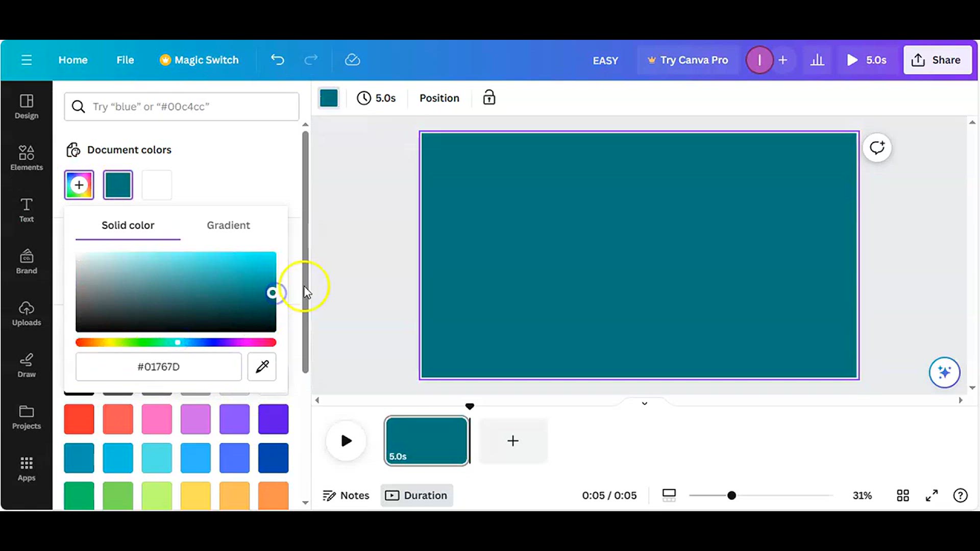
Task: Open the Elements sidebar panel
Action: [27, 158]
